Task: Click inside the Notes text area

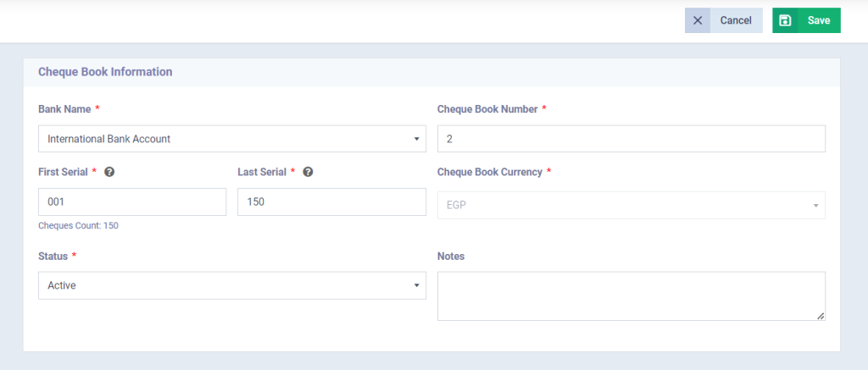Action: pyautogui.click(x=631, y=295)
